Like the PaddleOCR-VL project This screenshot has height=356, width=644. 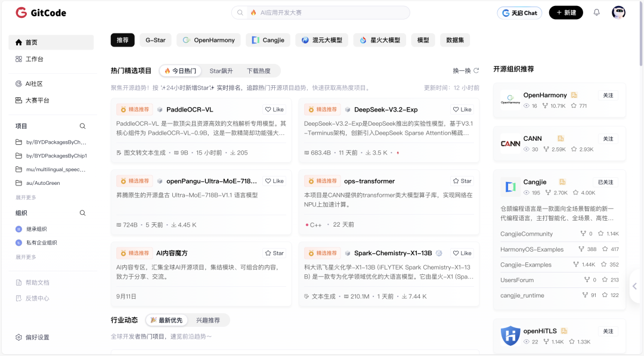[274, 109]
